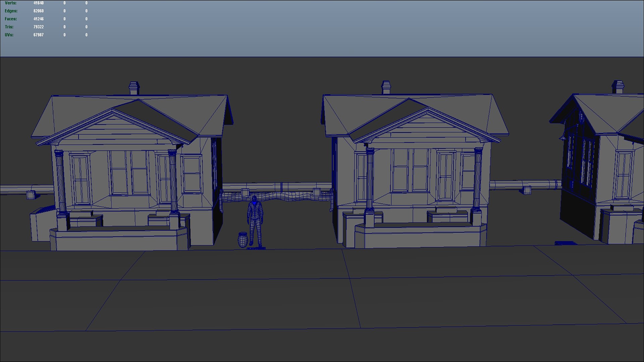The height and width of the screenshot is (362, 644).
Task: Select the chimney on the far right house
Action: (618, 86)
